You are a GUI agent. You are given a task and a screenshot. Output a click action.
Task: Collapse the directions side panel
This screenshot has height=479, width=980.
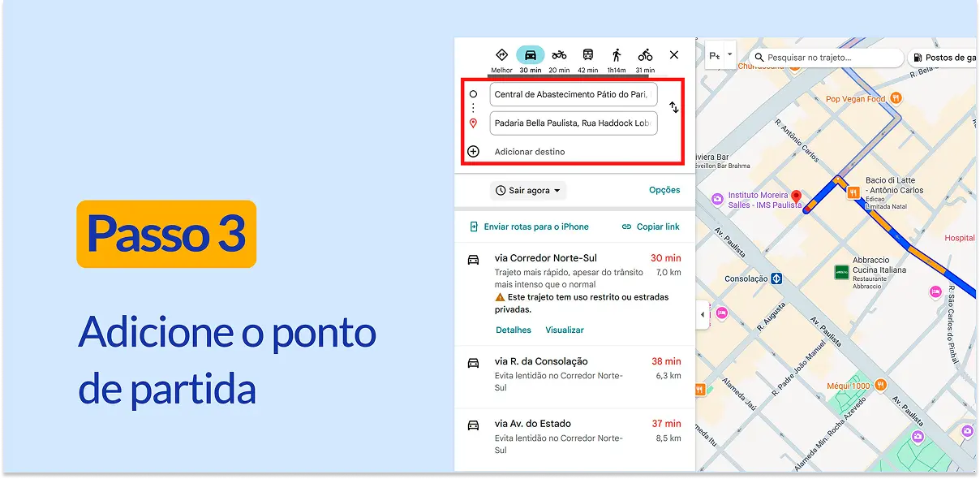pos(701,315)
